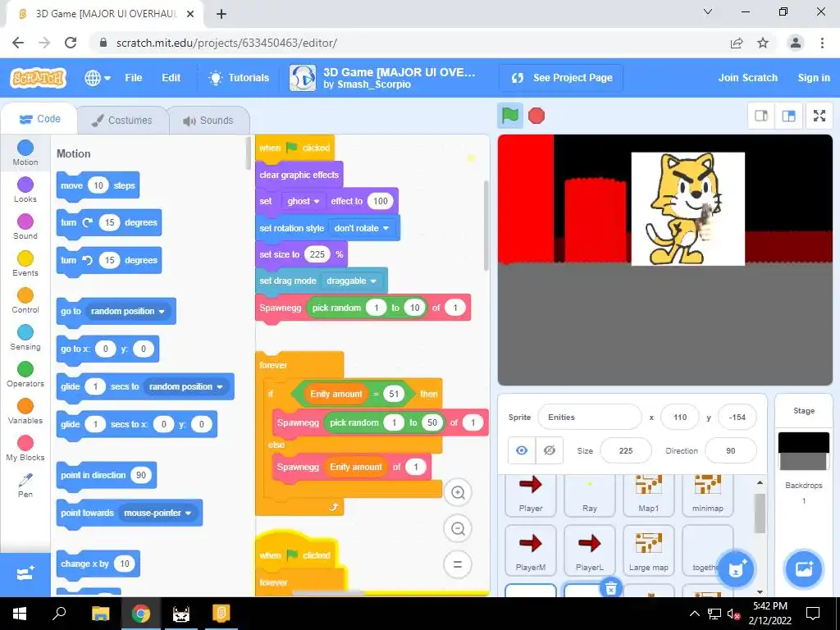Viewport: 840px width, 630px height.
Task: Click the Scratch logo
Action: click(38, 78)
